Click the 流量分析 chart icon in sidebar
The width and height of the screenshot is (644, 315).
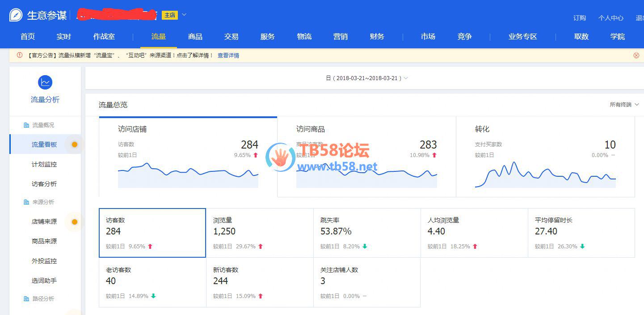pos(45,82)
